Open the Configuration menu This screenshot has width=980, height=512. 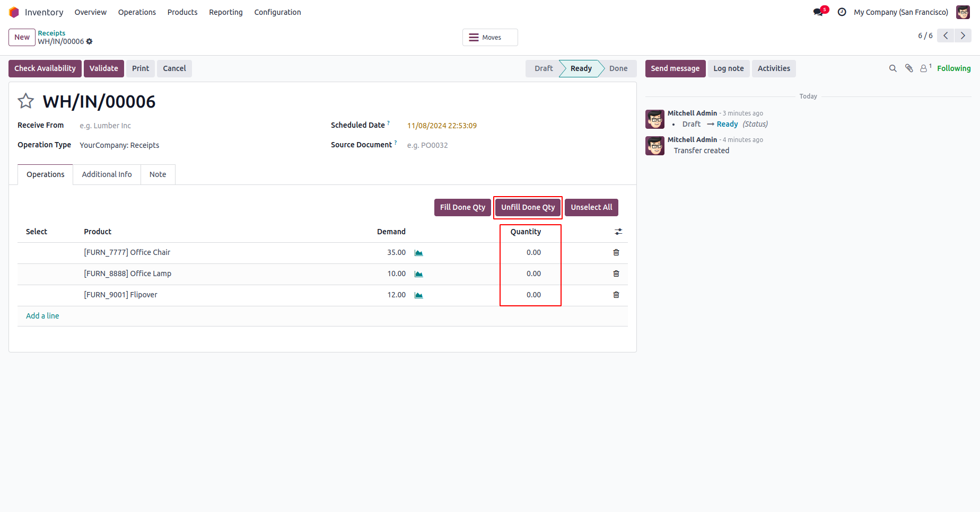tap(277, 12)
